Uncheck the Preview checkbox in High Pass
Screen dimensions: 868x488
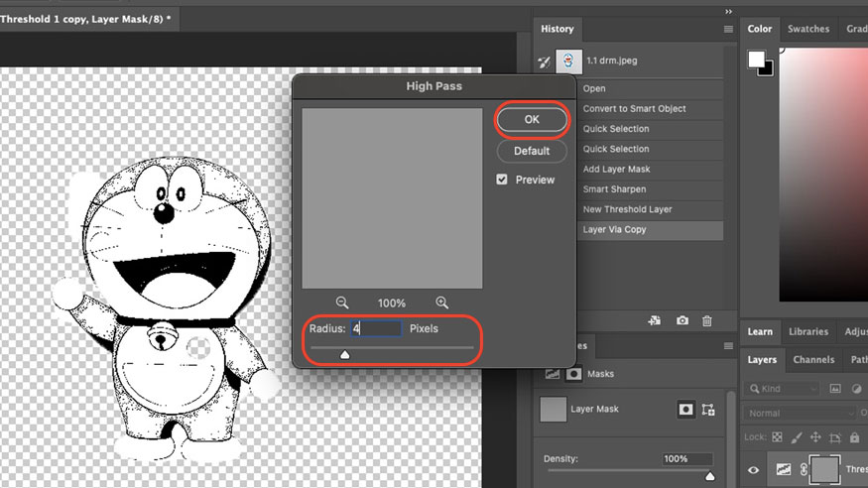pos(502,180)
